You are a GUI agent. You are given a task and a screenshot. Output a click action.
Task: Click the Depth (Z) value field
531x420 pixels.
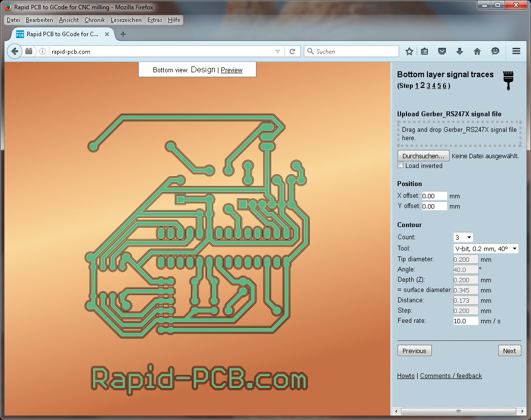[x=466, y=280]
